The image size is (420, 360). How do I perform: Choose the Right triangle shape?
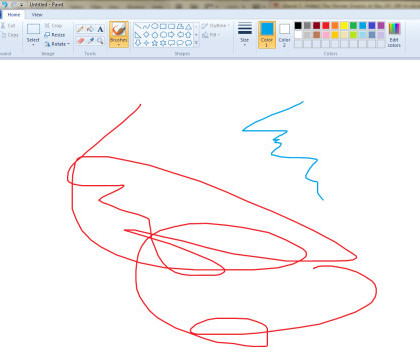pos(138,35)
